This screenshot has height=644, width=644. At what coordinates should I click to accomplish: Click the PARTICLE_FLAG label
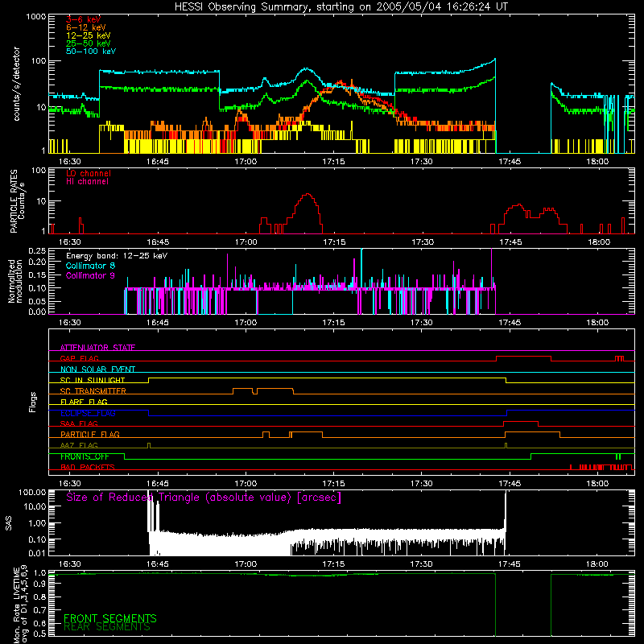[x=90, y=434]
